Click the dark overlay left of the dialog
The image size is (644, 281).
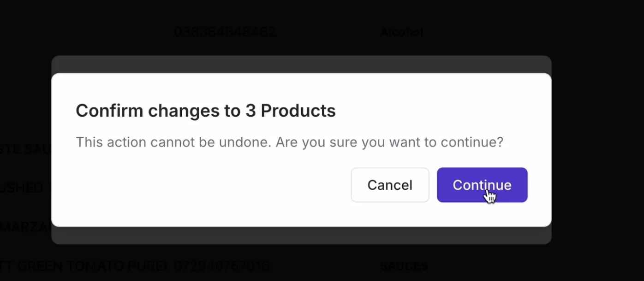(25, 92)
